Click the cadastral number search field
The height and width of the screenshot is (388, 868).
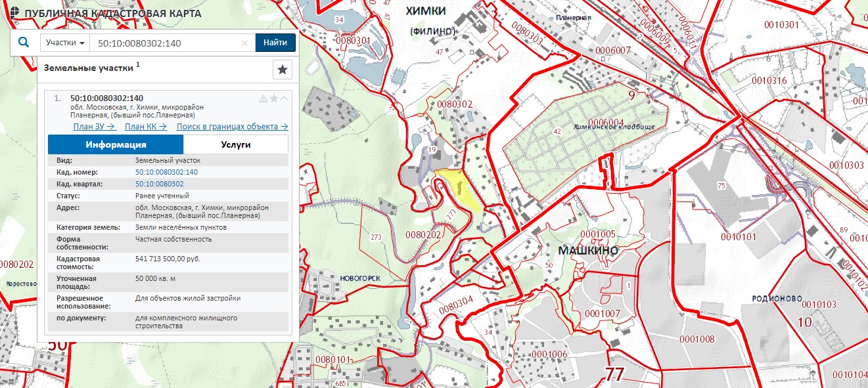pos(164,43)
